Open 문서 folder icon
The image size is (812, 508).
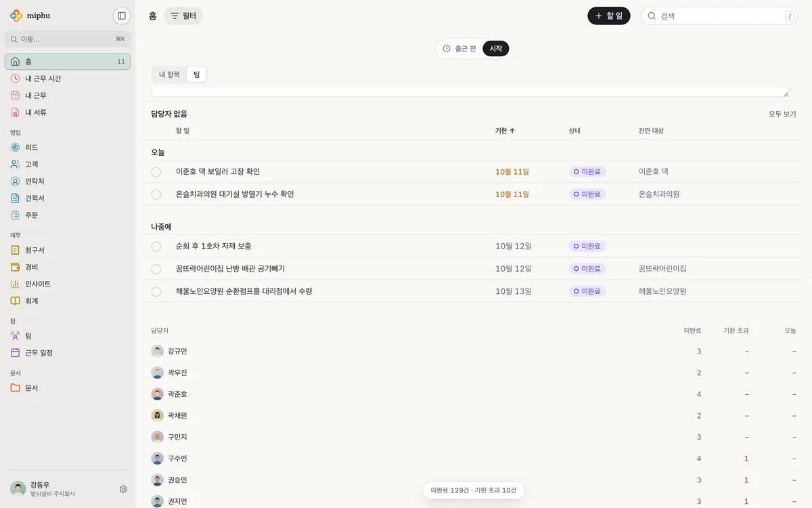click(x=15, y=387)
